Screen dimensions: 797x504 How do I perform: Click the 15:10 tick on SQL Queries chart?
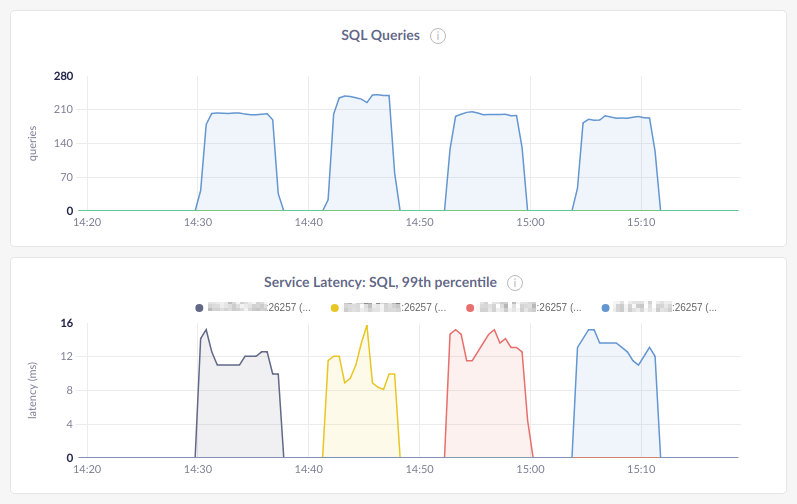coord(641,222)
